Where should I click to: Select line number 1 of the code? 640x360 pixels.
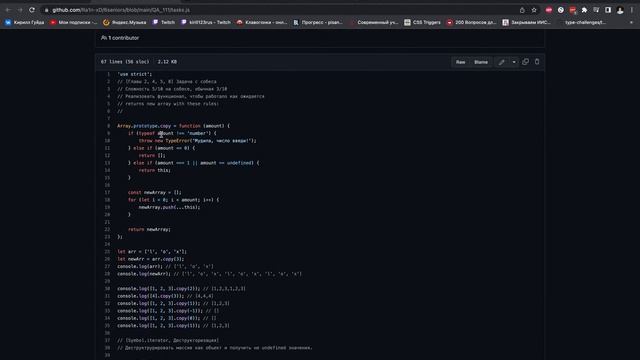click(x=108, y=74)
